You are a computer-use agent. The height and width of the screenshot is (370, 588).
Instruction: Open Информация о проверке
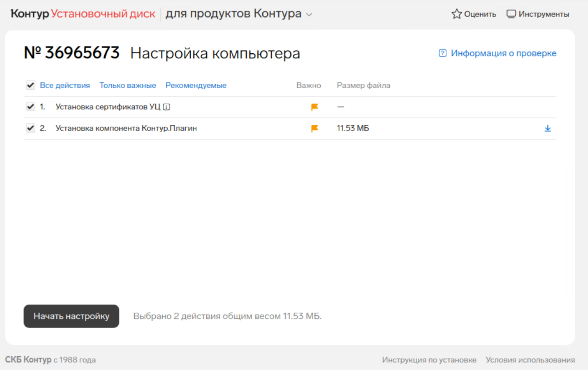point(503,53)
